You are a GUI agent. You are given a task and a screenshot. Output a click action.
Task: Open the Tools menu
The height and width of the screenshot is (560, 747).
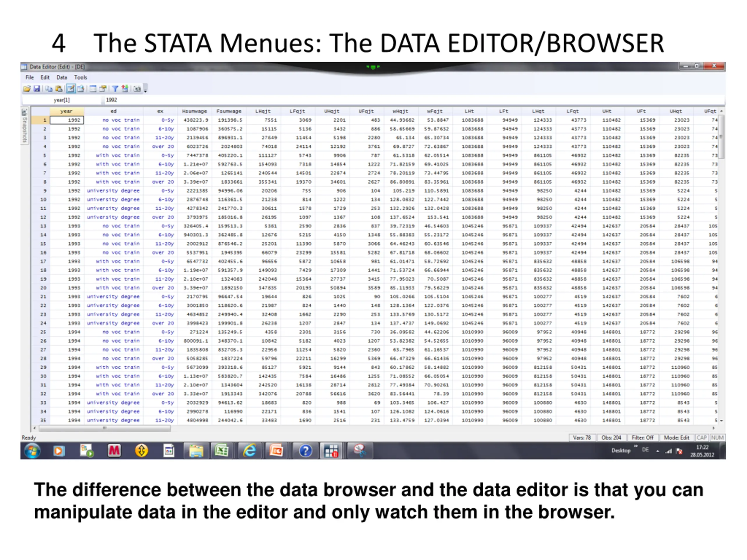[81, 77]
